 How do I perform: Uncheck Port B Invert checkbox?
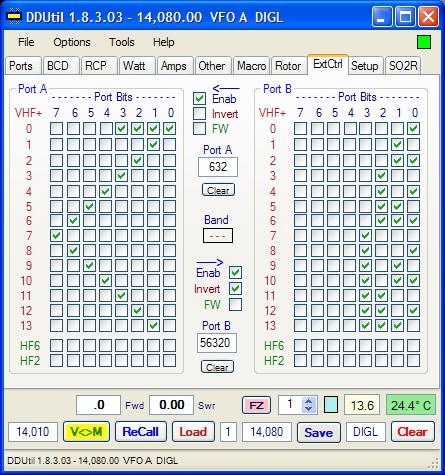coord(235,288)
